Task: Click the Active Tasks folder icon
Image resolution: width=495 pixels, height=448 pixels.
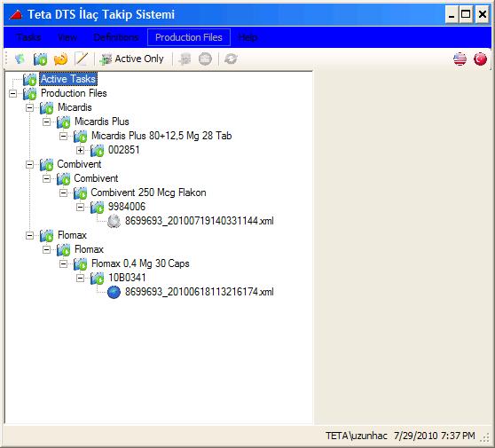Action: [x=30, y=79]
